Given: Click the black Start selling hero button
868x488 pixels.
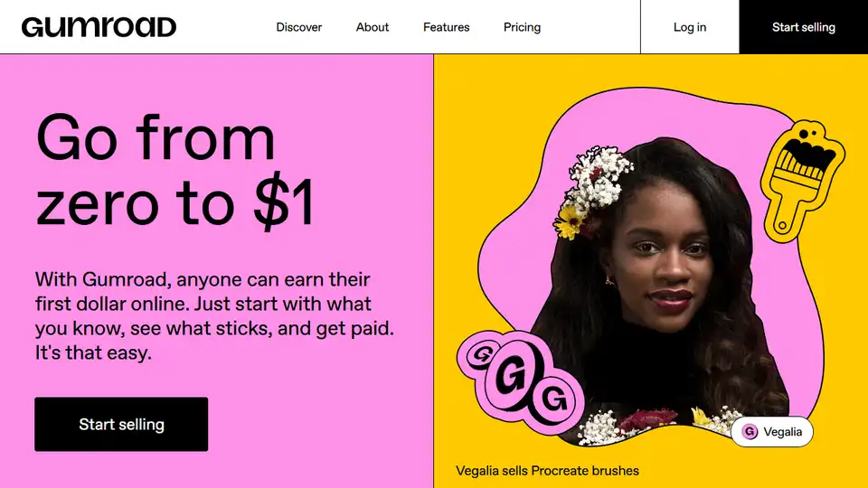Looking at the screenshot, I should coord(121,425).
